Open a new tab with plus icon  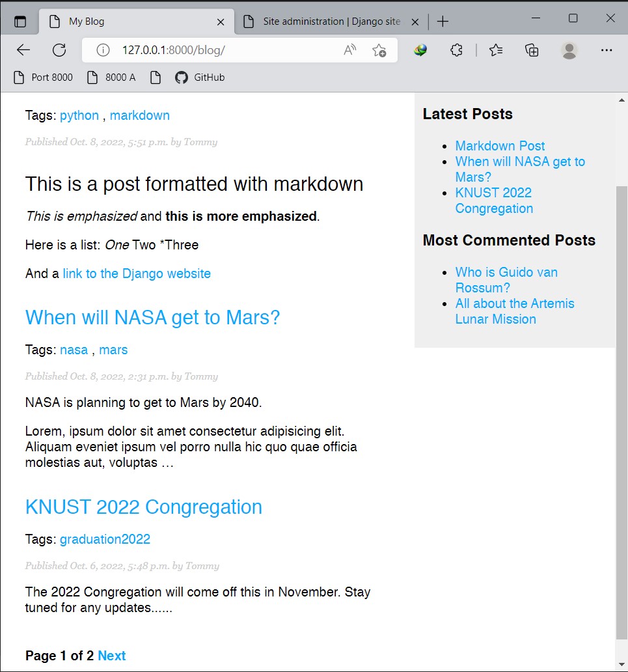(x=443, y=21)
